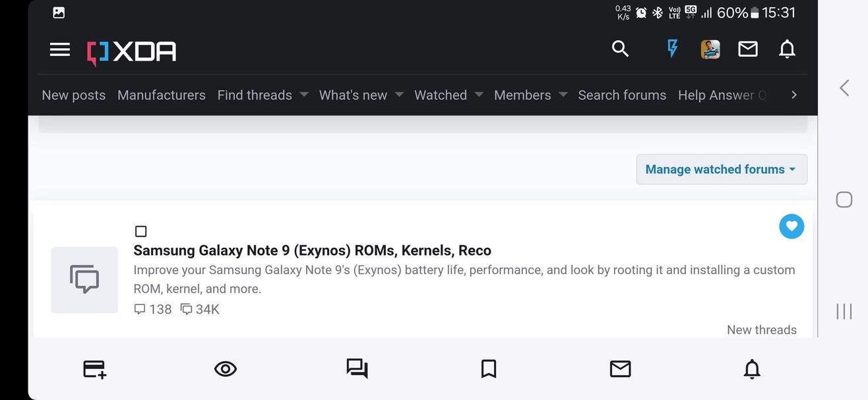Open the New posts nav item
Screen dimensions: 868x400
[x=74, y=95]
